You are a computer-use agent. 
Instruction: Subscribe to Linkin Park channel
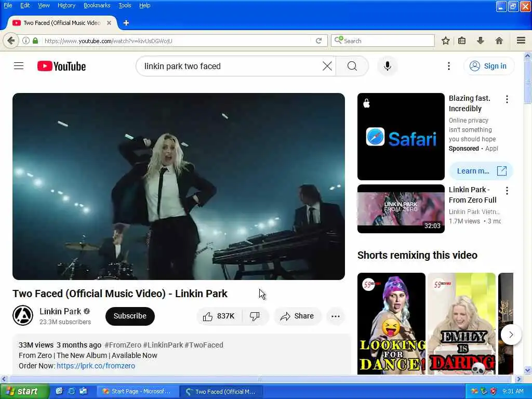[130, 316]
